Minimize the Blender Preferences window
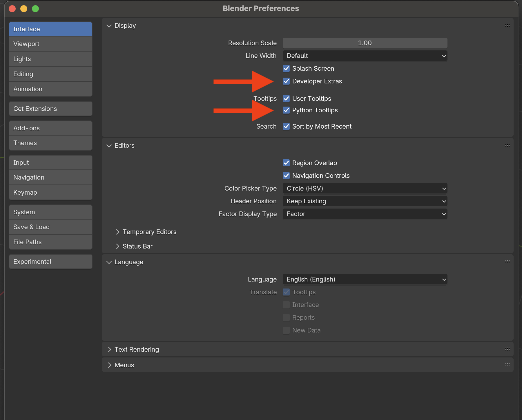522x420 pixels. click(24, 9)
